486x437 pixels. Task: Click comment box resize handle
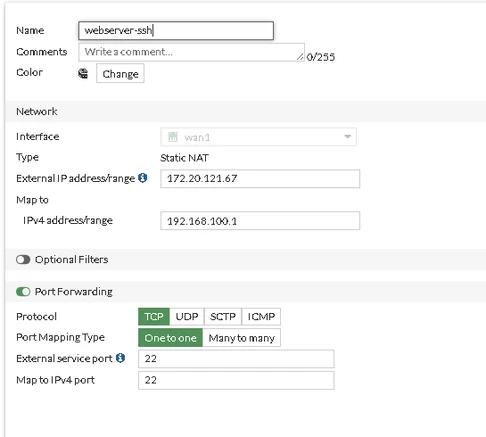pyautogui.click(x=300, y=57)
